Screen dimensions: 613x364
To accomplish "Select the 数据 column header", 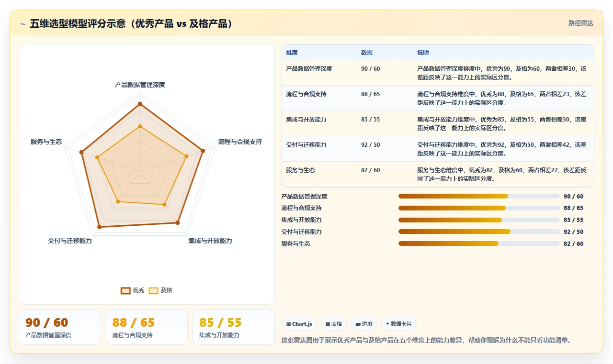I will (367, 53).
